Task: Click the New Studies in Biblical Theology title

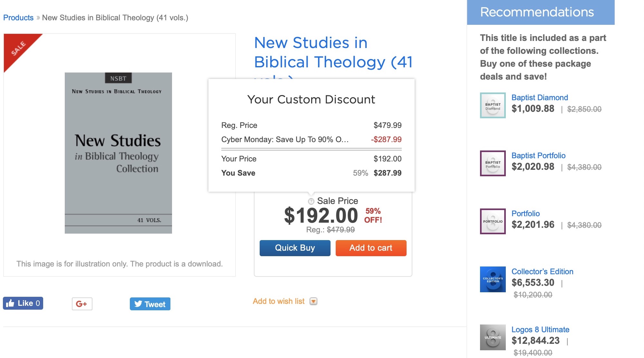Action: click(x=333, y=52)
